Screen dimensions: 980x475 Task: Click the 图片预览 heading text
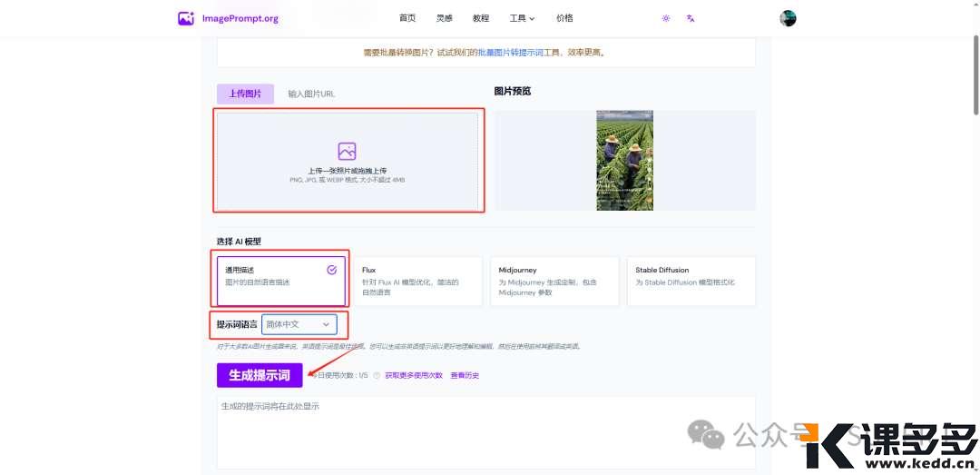(x=513, y=91)
